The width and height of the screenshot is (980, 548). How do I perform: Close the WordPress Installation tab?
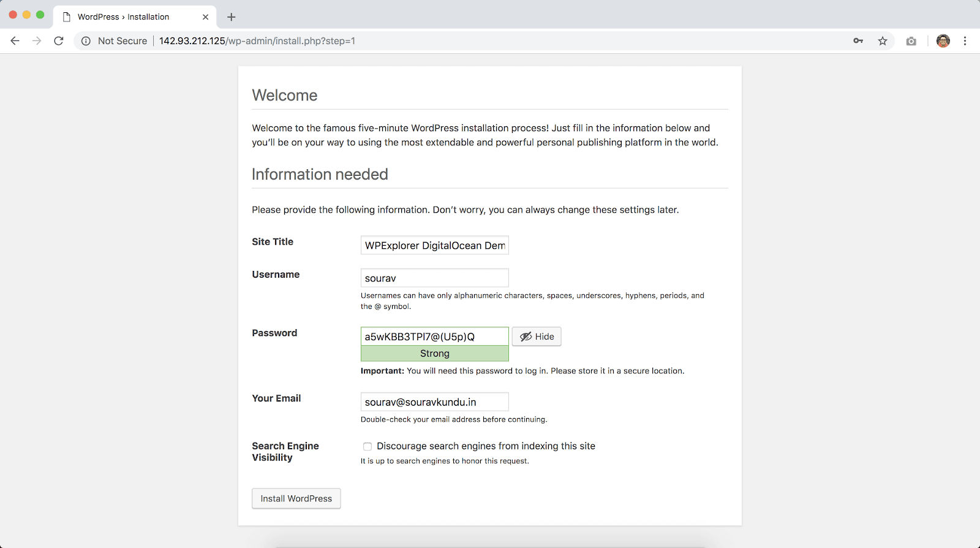(205, 17)
